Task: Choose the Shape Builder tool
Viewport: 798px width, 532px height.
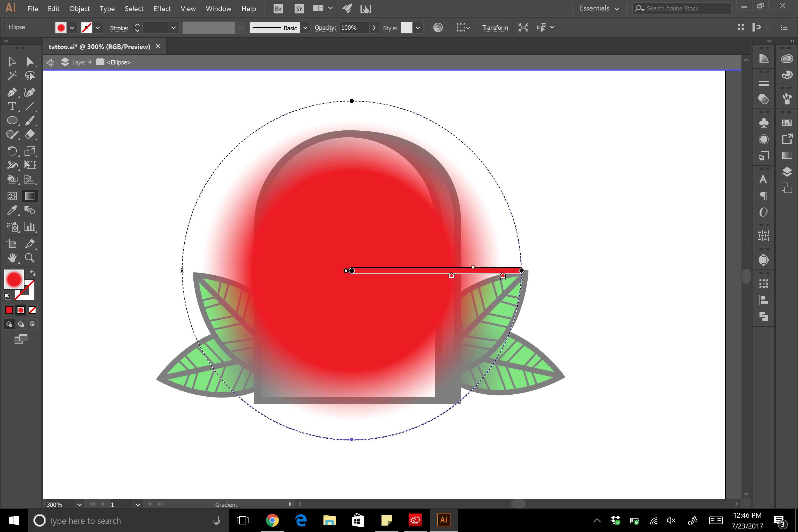Action: (12, 179)
